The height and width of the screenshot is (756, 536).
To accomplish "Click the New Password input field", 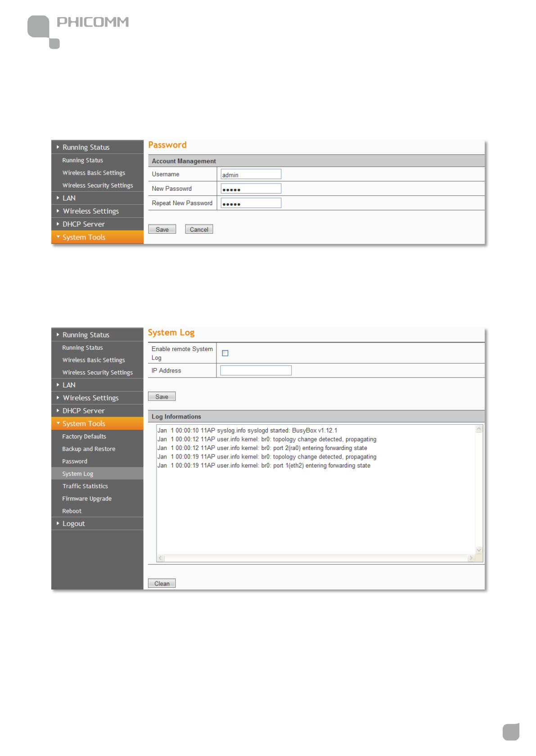I will [x=251, y=189].
